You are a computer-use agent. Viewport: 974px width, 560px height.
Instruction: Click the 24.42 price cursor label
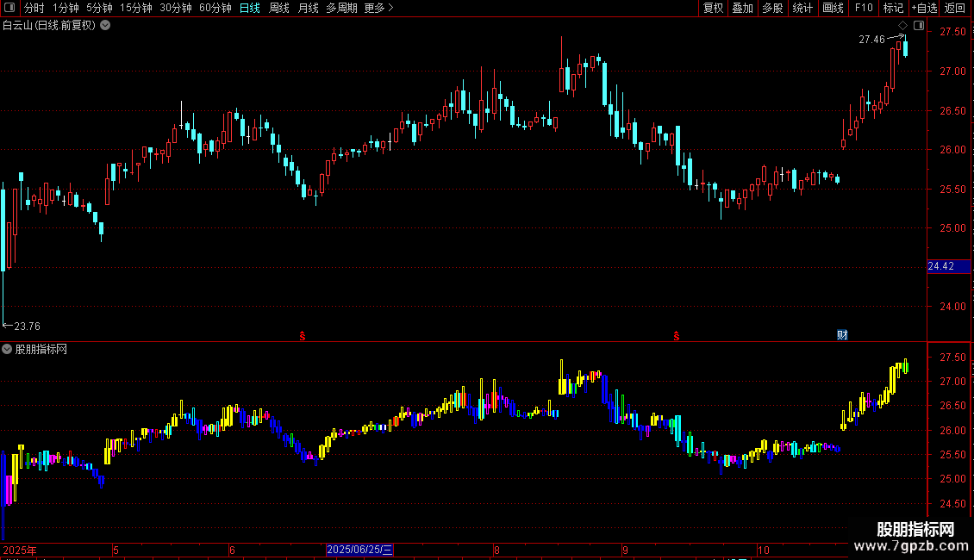coord(948,266)
